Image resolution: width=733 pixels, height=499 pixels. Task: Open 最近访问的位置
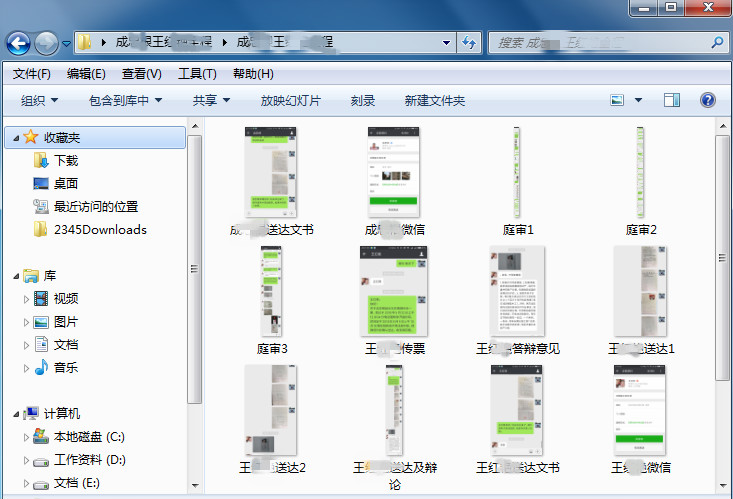96,206
